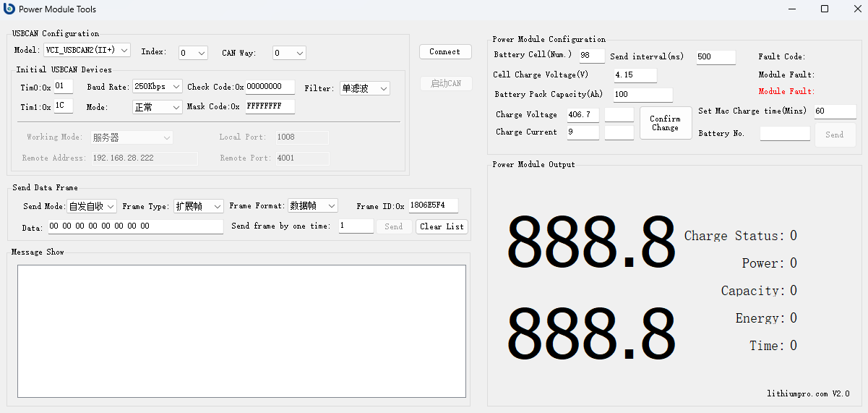Click the Mask Code input field
Image resolution: width=868 pixels, height=413 pixels.
(270, 106)
